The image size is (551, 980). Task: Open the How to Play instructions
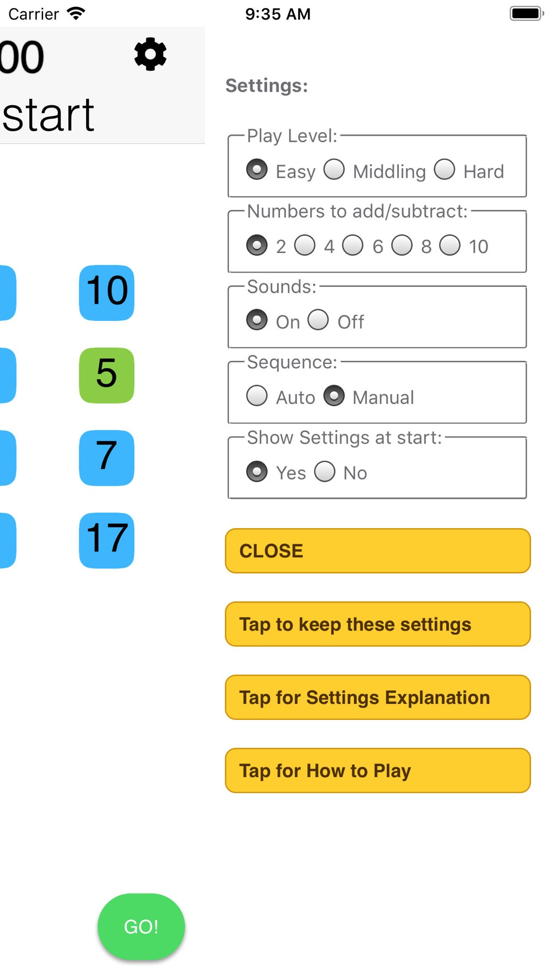pyautogui.click(x=377, y=771)
